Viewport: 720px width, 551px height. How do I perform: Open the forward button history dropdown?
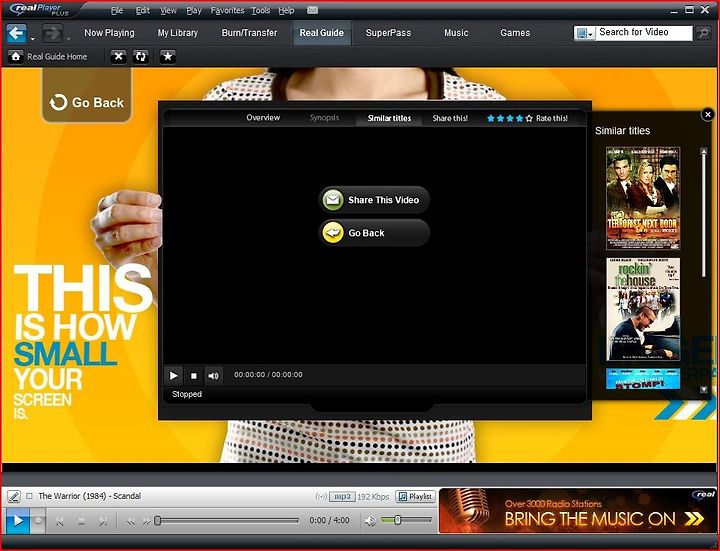coord(68,39)
